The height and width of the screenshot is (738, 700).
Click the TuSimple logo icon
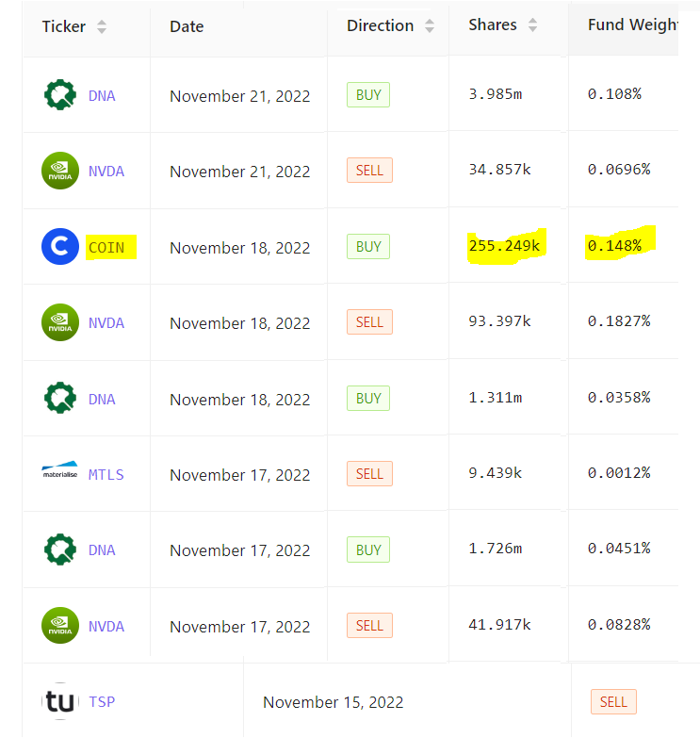click(x=59, y=701)
